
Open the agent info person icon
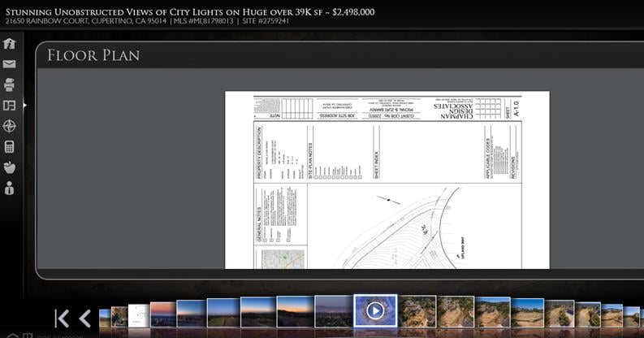click(x=10, y=188)
